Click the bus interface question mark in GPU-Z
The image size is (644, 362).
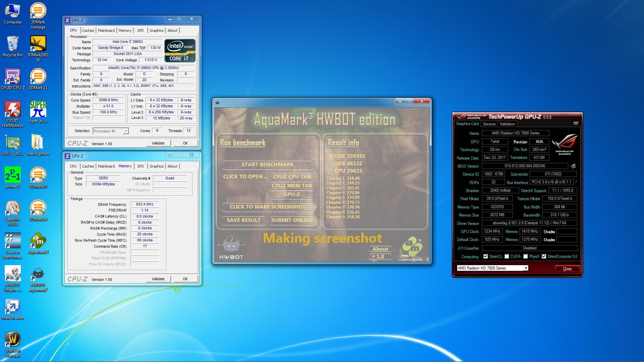pyautogui.click(x=576, y=182)
